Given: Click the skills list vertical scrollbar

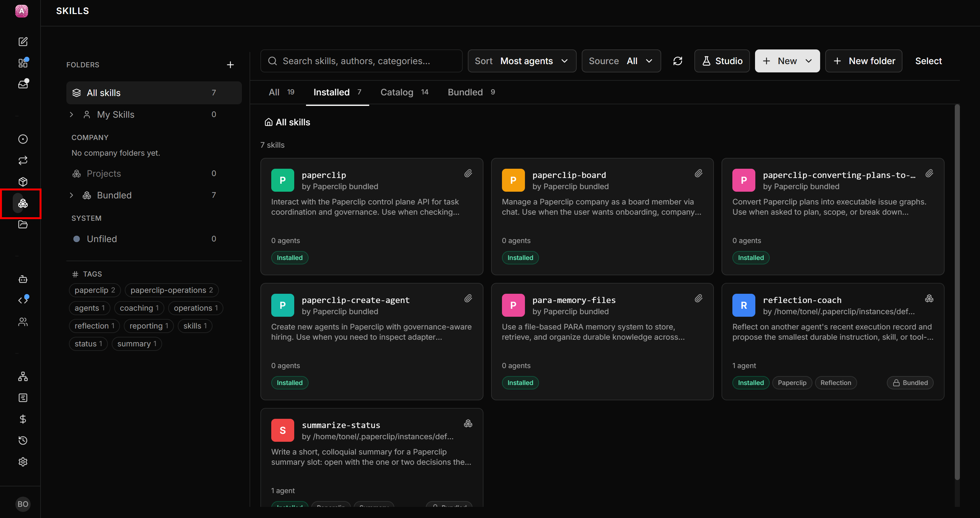Looking at the screenshot, I should point(957,293).
